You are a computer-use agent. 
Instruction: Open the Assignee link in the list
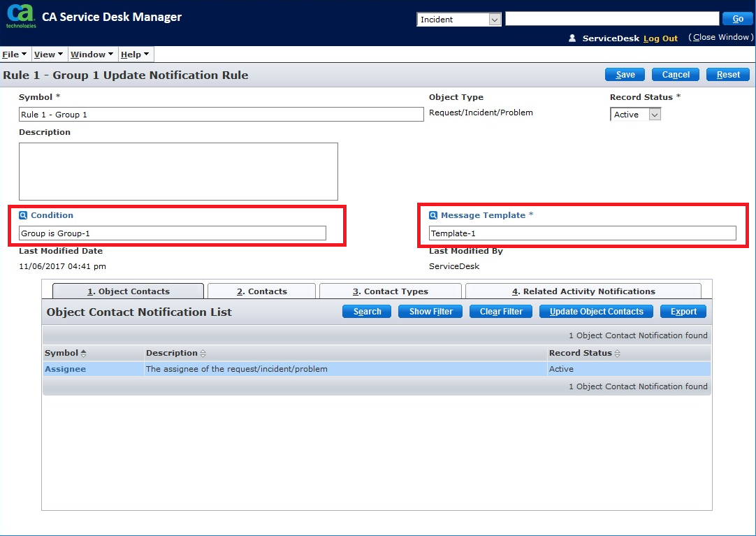tap(65, 369)
